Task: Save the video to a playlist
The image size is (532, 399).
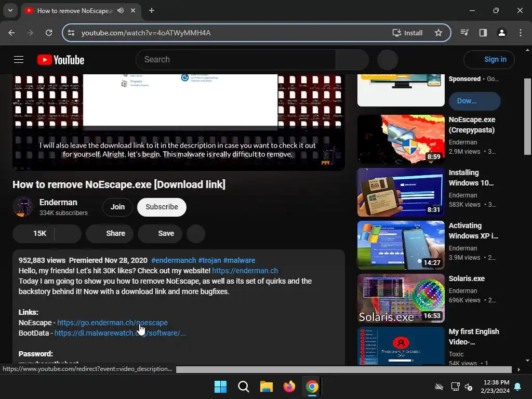Action: [x=160, y=233]
